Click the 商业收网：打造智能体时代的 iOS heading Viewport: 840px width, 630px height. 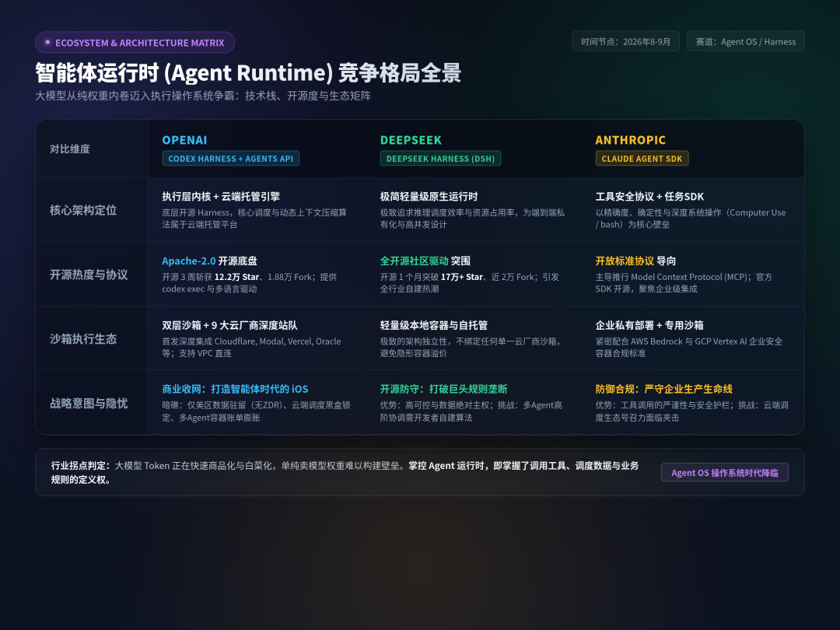pos(235,389)
